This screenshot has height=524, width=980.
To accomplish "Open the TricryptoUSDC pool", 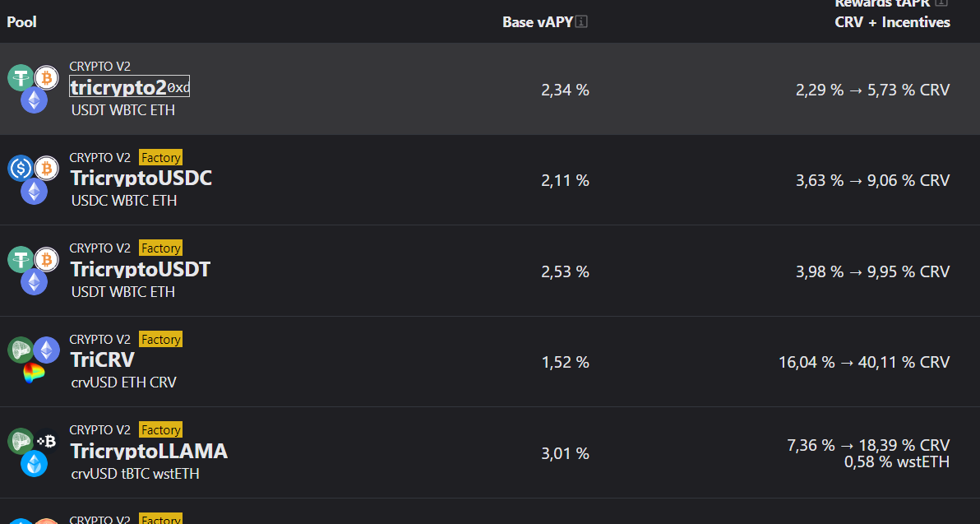I will pyautogui.click(x=141, y=179).
